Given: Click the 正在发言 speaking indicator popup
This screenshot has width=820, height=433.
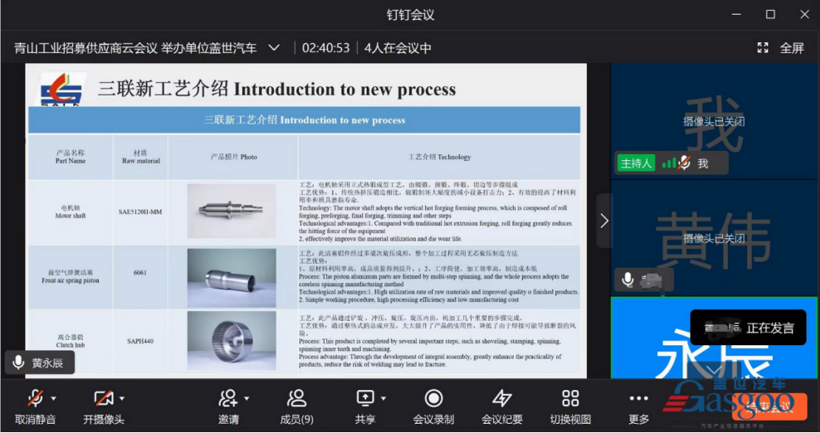Looking at the screenshot, I should click(748, 328).
